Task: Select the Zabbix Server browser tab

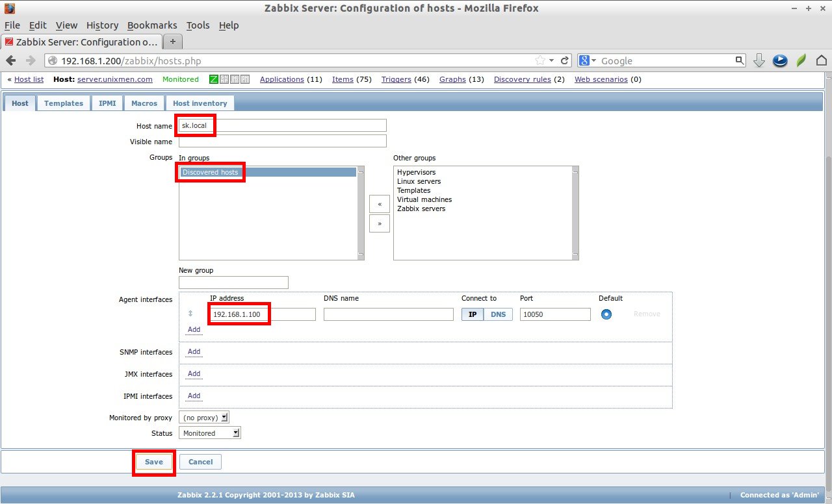Action: [81, 42]
